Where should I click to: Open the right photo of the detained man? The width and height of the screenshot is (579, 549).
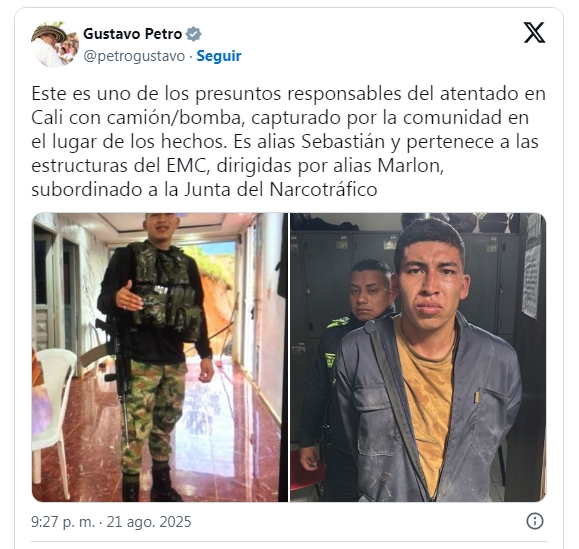(418, 357)
